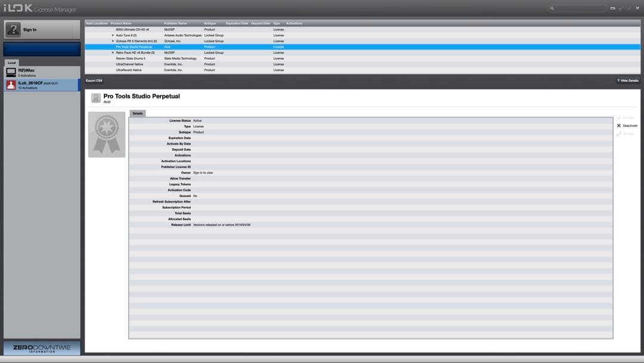This screenshot has width=644, height=363.
Task: Expand the Retro Pack HD v6 Bundle
Action: coord(113,53)
